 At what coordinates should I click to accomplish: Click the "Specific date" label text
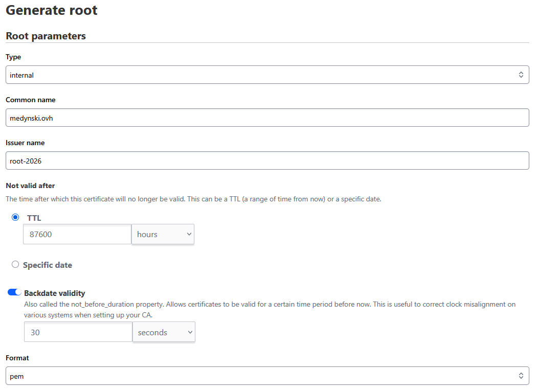pos(48,265)
